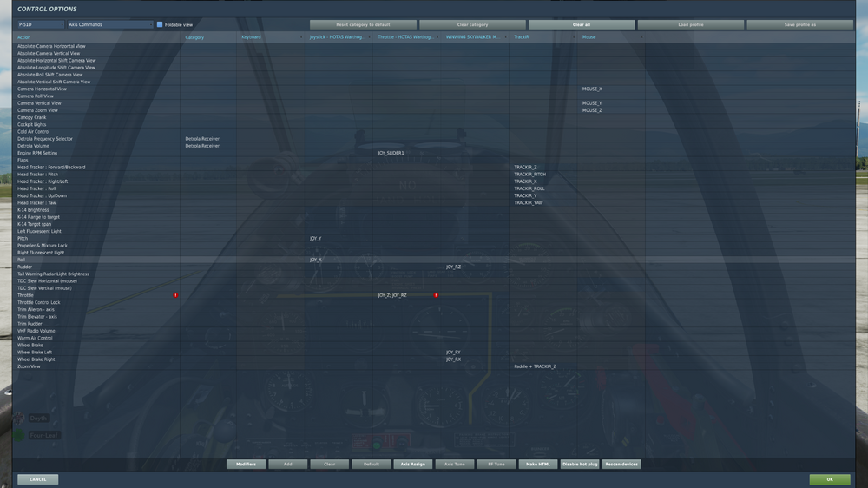Screen dimensions: 868x488
Task: Click the Rescan devices button
Action: (621, 465)
